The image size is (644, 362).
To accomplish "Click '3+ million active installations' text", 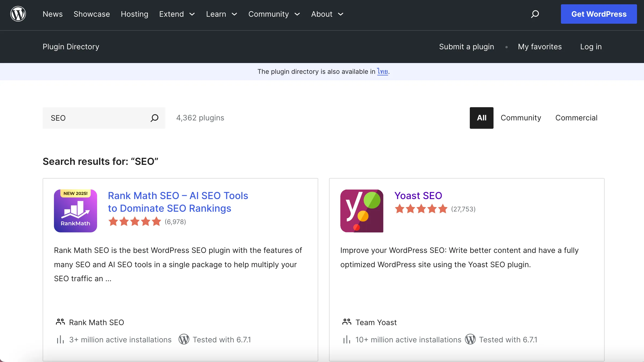I will point(120,340).
